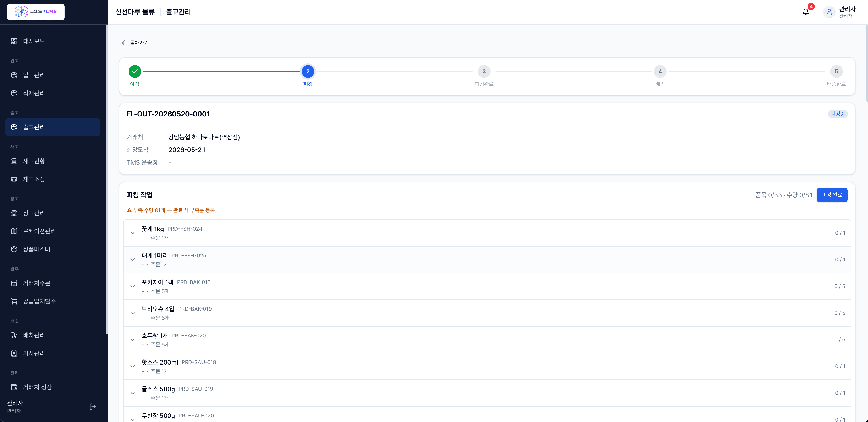Click the 적재관리 box icon
The width and height of the screenshot is (868, 422).
[x=14, y=93]
